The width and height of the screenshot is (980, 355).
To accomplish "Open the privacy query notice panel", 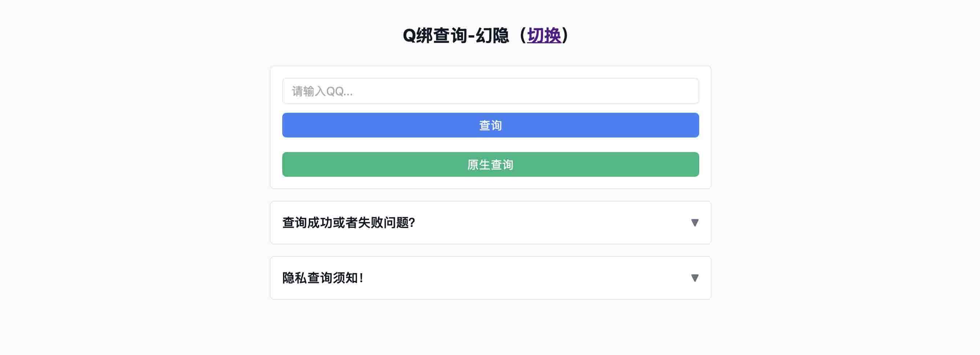I will pyautogui.click(x=490, y=278).
